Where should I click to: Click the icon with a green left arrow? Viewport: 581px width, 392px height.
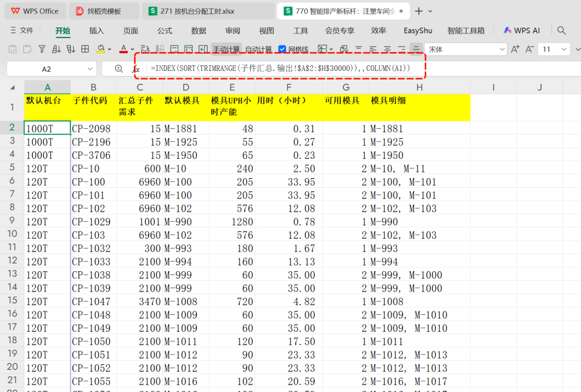pos(203,49)
